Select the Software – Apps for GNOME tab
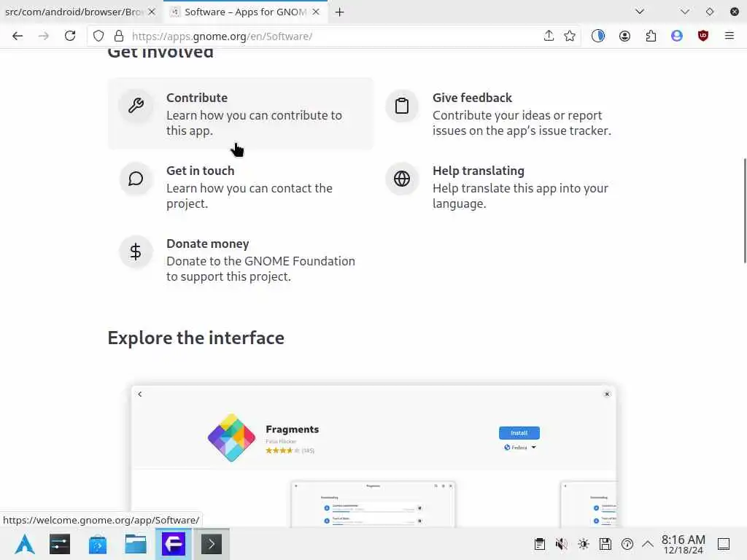The height and width of the screenshot is (560, 747). click(x=245, y=12)
